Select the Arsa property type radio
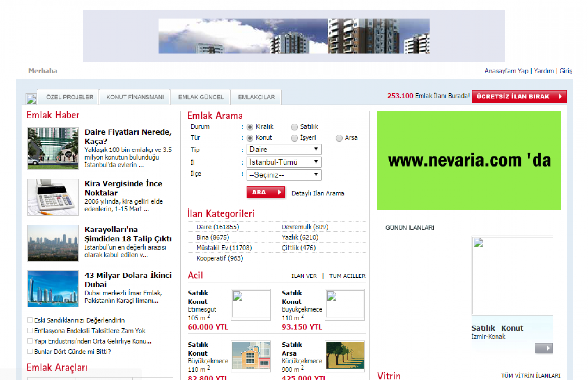Image resolution: width=588 pixels, height=380 pixels. click(339, 138)
